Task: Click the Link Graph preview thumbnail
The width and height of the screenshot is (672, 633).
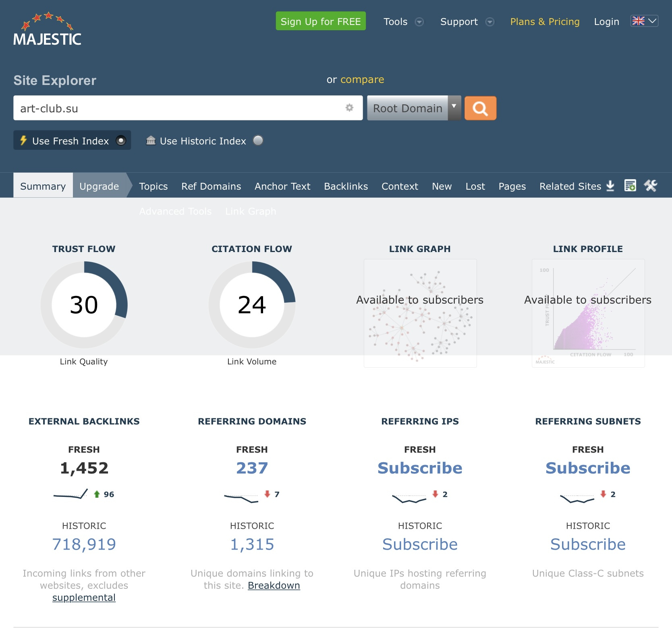Action: (420, 313)
